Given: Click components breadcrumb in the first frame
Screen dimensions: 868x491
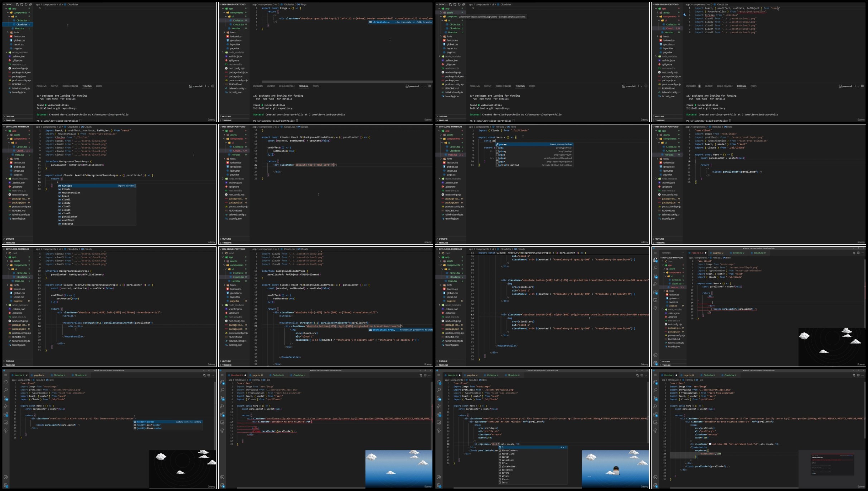Looking at the screenshot, I should click(x=49, y=5).
